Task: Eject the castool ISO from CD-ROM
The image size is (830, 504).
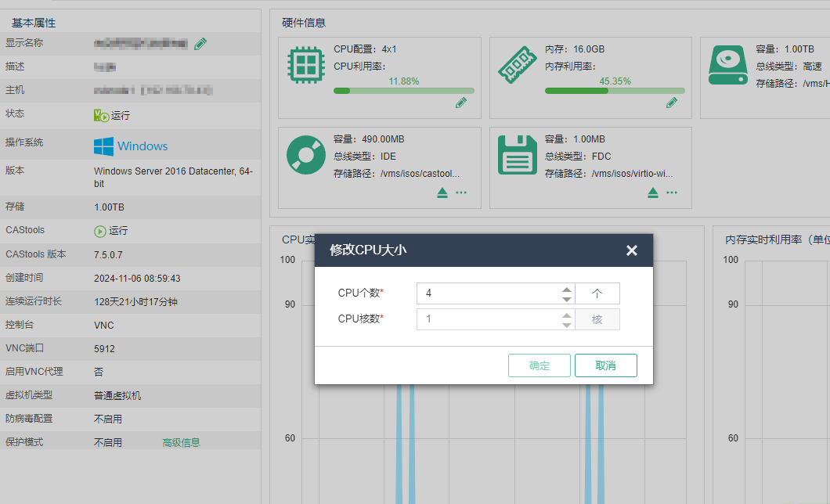Action: [x=442, y=193]
